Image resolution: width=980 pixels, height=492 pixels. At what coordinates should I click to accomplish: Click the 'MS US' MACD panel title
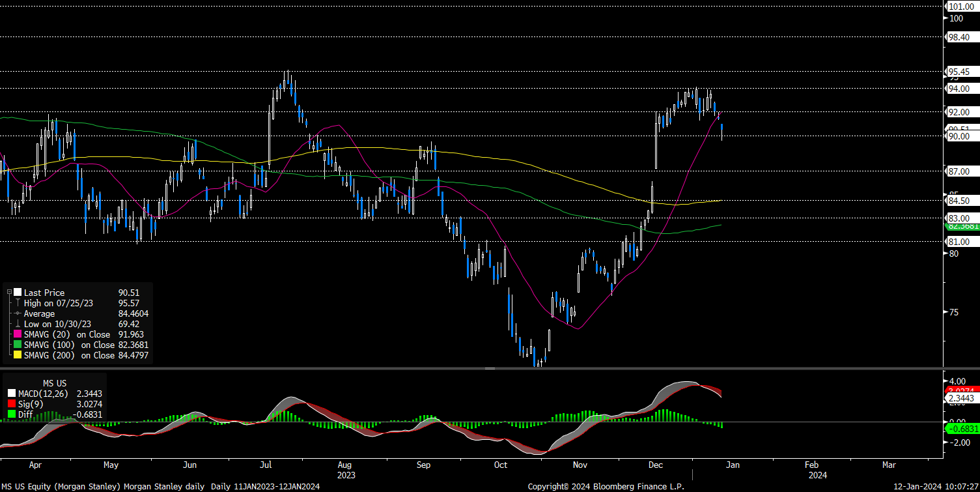click(54, 383)
